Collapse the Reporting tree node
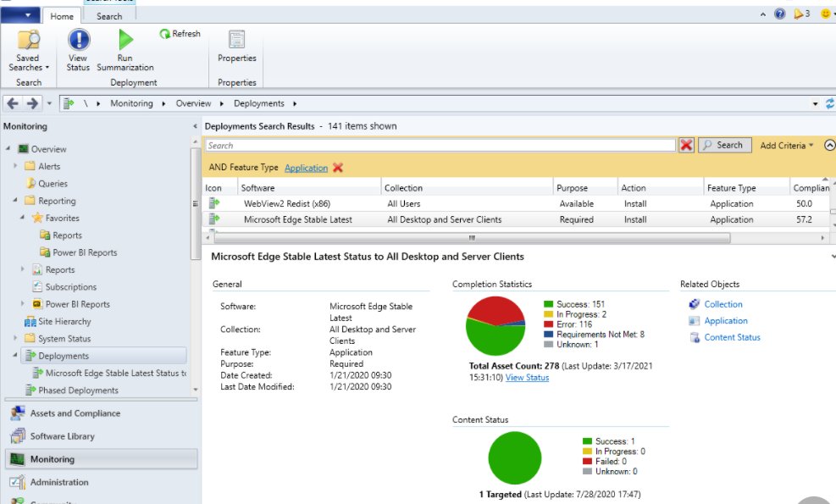The width and height of the screenshot is (836, 504). pos(15,200)
